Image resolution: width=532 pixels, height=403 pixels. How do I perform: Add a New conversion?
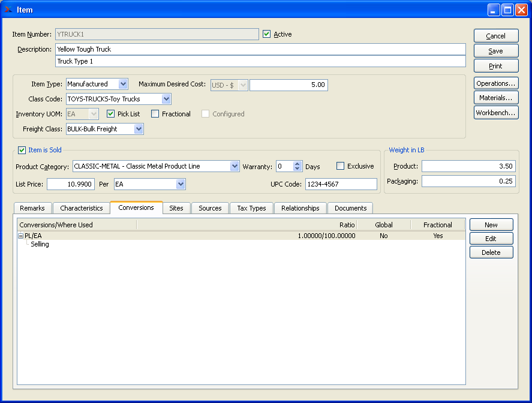tap(491, 225)
